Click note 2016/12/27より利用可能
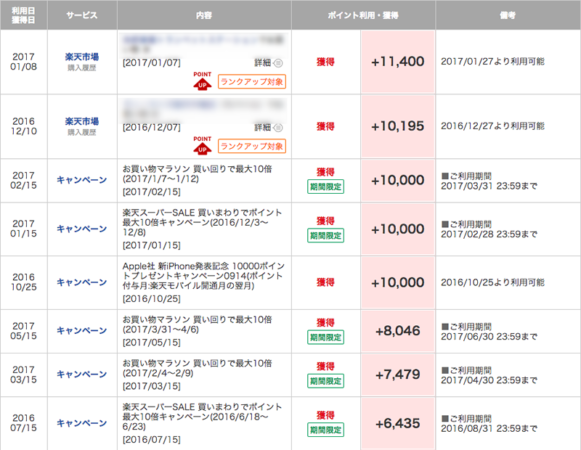 click(x=492, y=126)
